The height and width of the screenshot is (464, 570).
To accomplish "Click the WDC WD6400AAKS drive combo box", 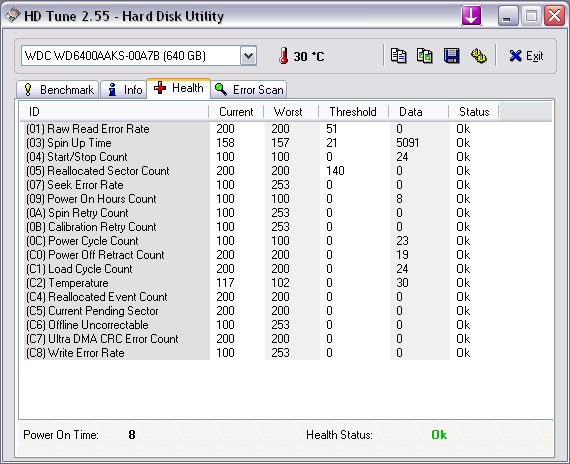I will click(x=139, y=56).
